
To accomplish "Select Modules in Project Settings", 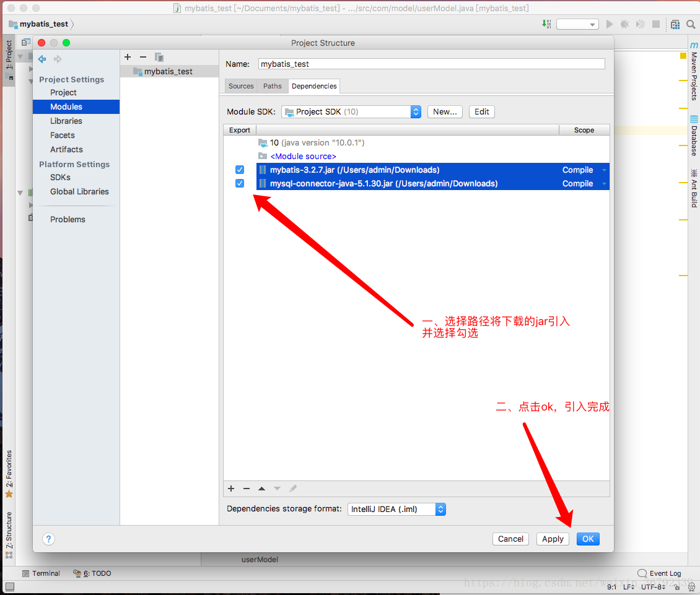I will tap(76, 106).
